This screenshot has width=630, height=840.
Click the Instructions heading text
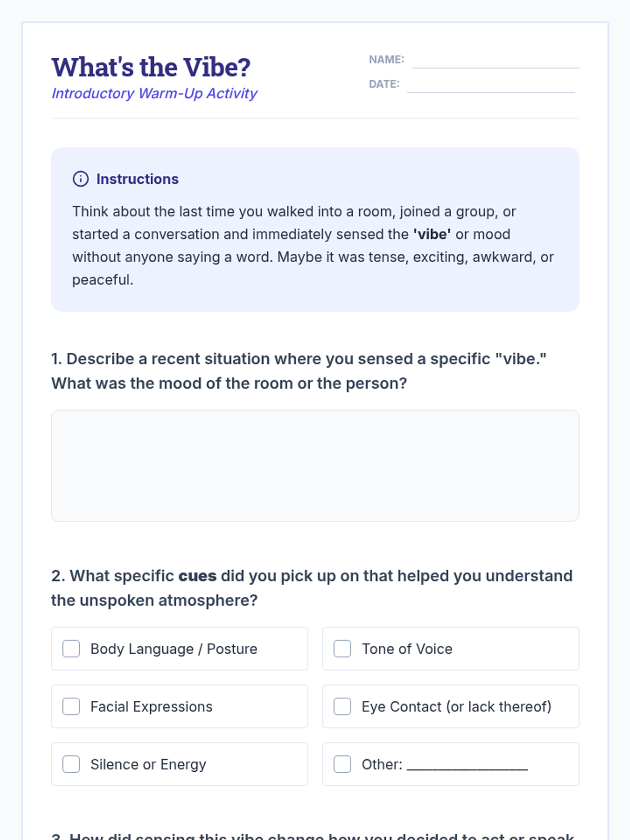click(138, 179)
